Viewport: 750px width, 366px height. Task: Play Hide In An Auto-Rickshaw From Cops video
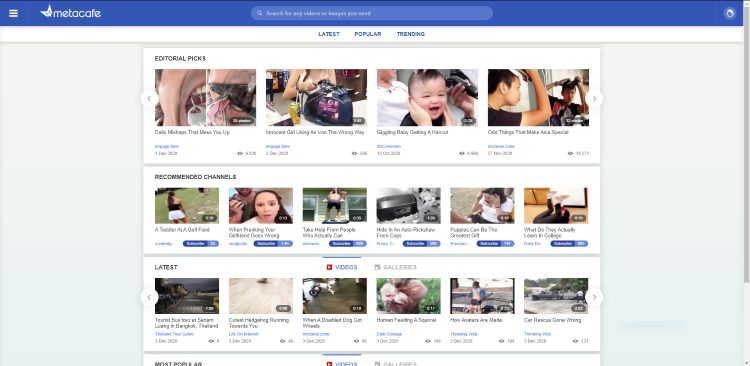pyautogui.click(x=408, y=206)
